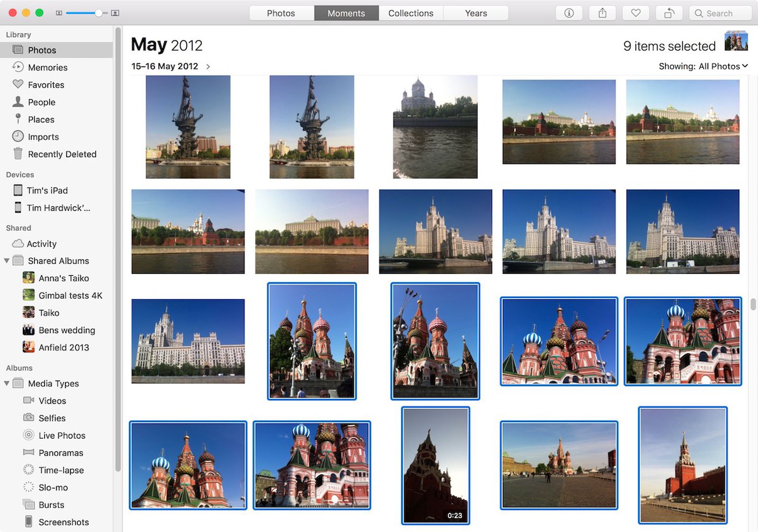This screenshot has height=532, width=758.
Task: Switch to the Collections tab
Action: (410, 13)
